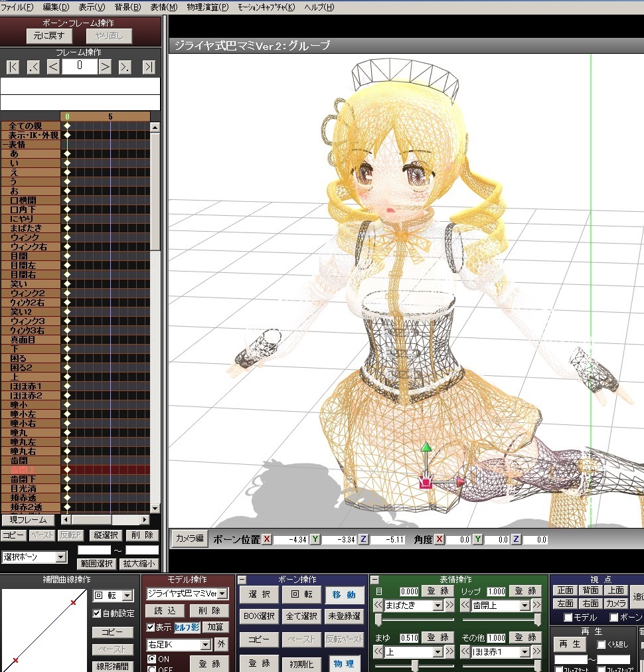This screenshot has width=644, height=672.
Task: Click the lip (リップ) morph slider handle
Action: click(537, 620)
